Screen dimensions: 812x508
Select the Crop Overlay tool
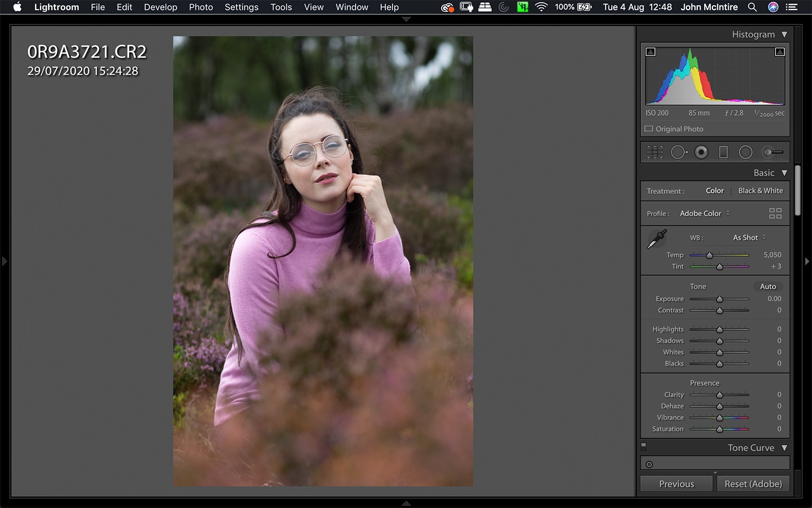(x=654, y=152)
